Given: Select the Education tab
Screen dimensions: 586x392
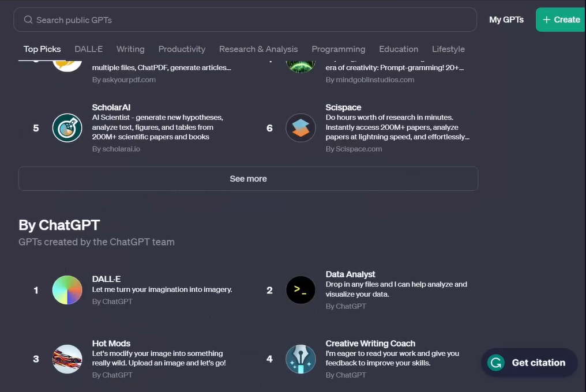Looking at the screenshot, I should coord(399,49).
